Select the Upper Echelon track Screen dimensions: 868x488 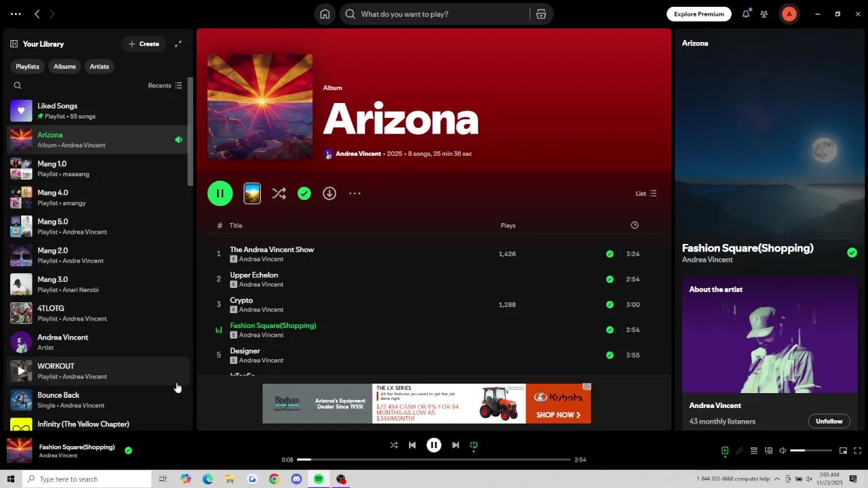(434, 279)
